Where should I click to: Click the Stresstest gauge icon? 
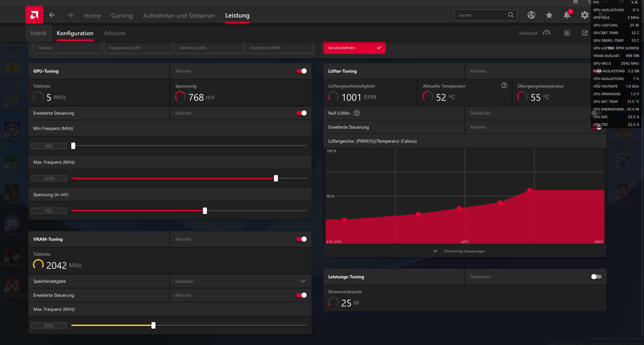click(x=546, y=33)
